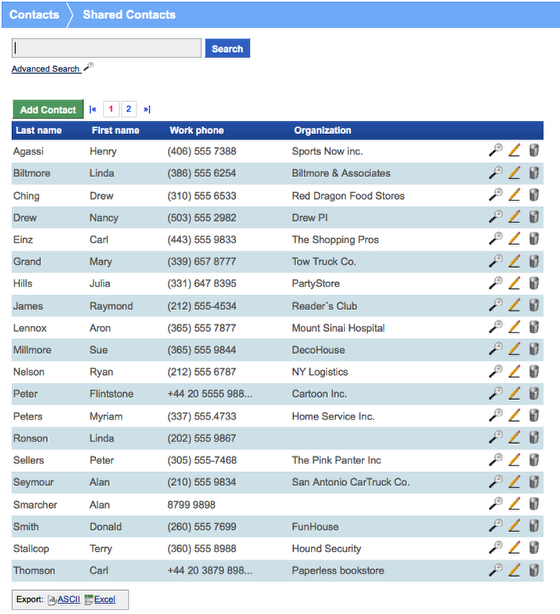The height and width of the screenshot is (614, 560).
Task: Edit the Donald Smith contact
Action: pyautogui.click(x=514, y=526)
